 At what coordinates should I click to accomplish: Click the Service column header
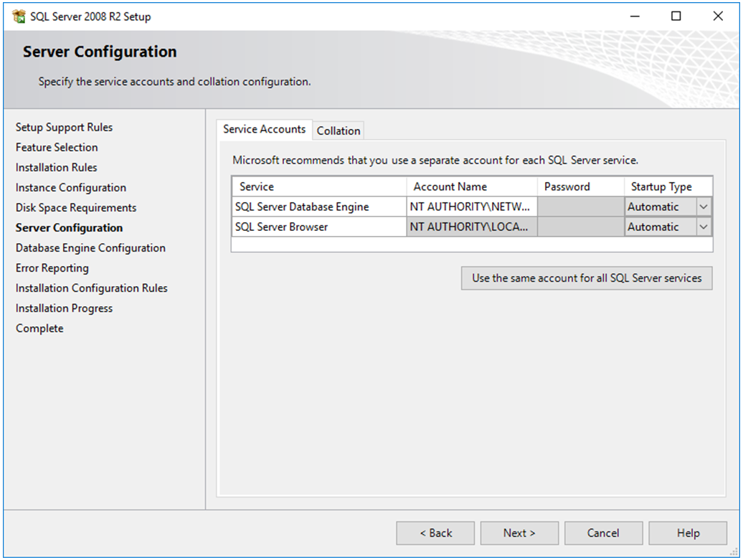(319, 186)
